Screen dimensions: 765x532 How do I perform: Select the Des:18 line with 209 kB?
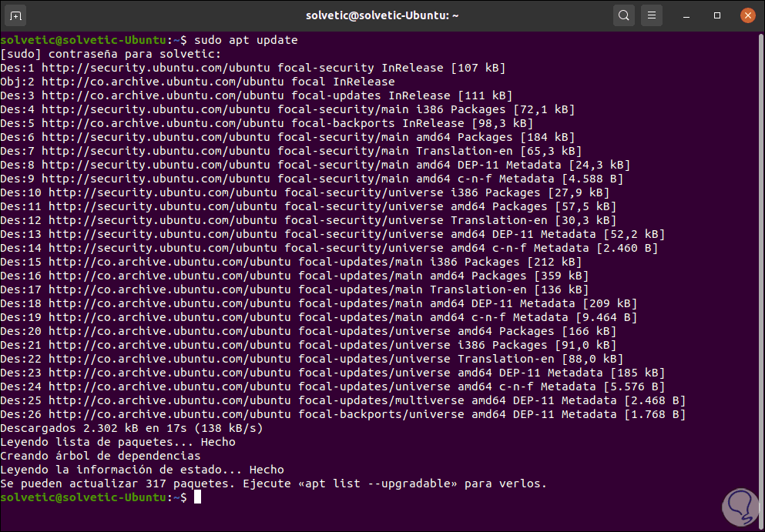point(319,304)
